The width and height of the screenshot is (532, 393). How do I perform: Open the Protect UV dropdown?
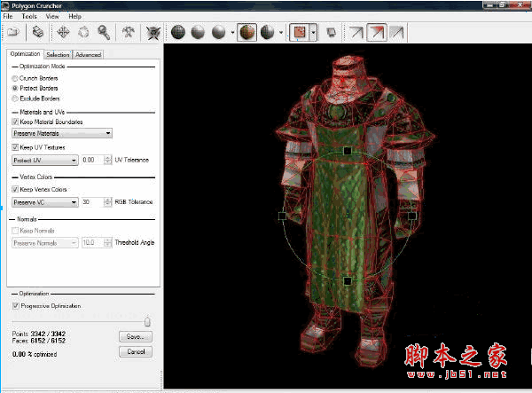pos(45,161)
